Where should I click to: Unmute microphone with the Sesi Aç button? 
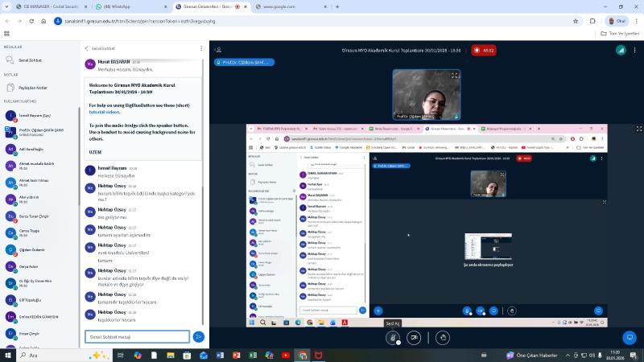(392, 338)
